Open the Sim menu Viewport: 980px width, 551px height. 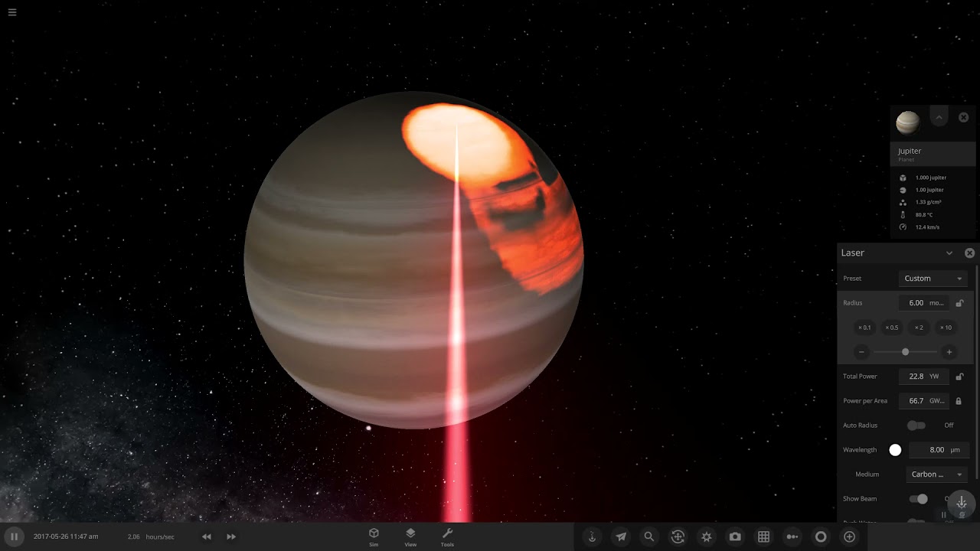[x=374, y=536]
